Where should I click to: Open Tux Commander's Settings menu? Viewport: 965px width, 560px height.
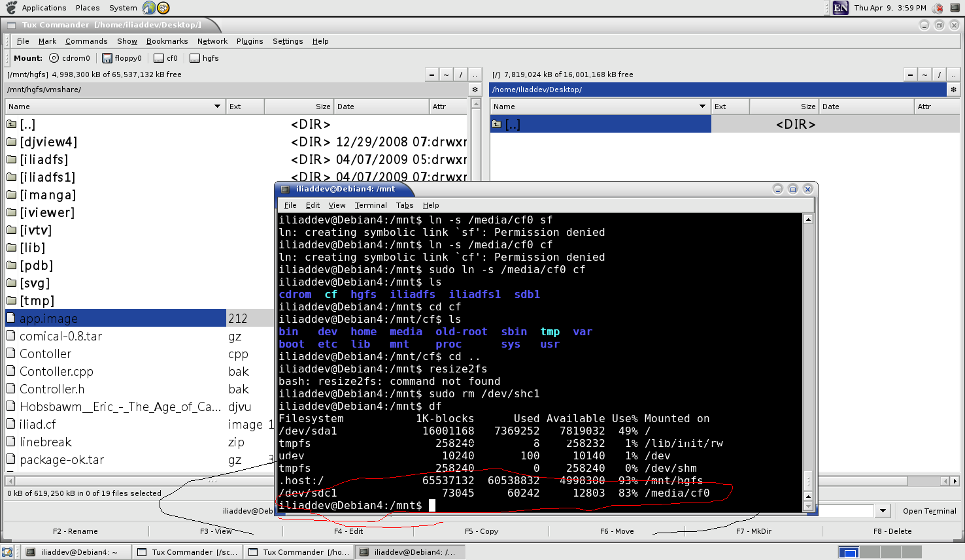pyautogui.click(x=288, y=41)
